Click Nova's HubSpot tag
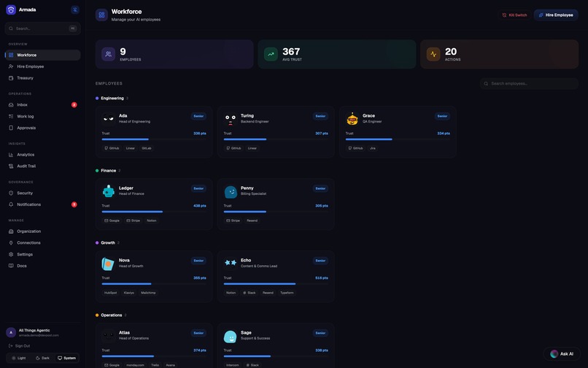 [110, 293]
